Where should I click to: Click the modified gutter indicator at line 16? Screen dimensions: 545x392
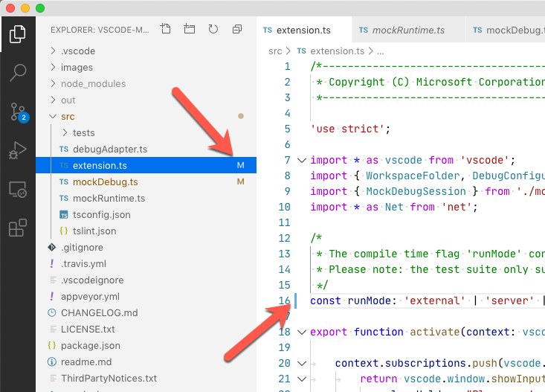pos(295,301)
